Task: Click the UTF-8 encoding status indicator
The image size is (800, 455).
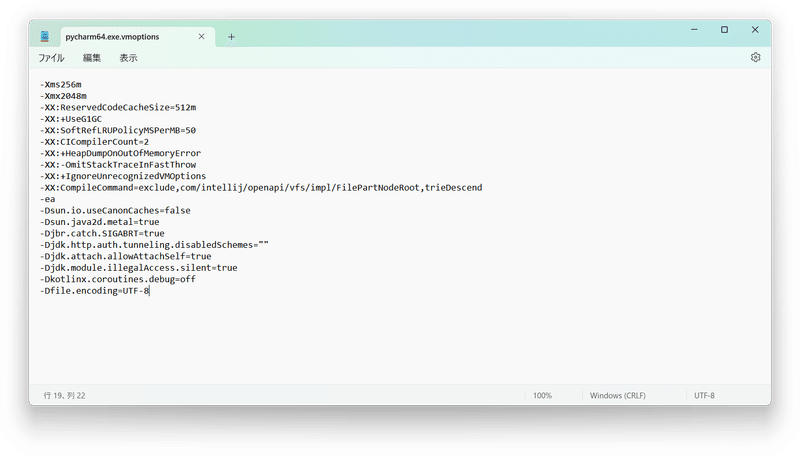Action: tap(704, 395)
